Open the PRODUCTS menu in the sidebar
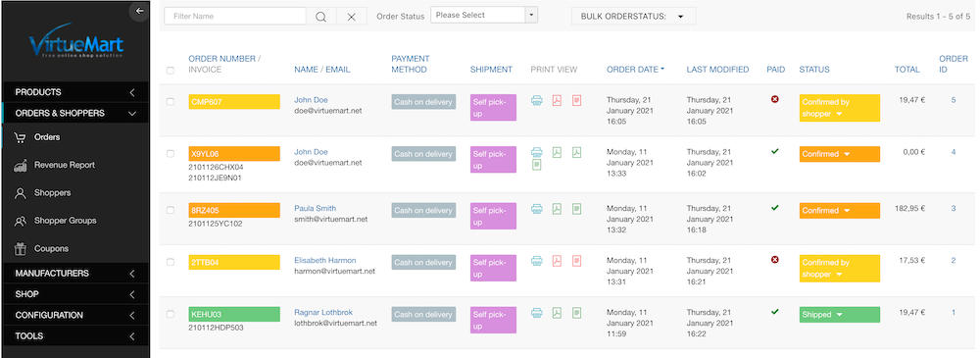The image size is (980, 358). point(75,92)
